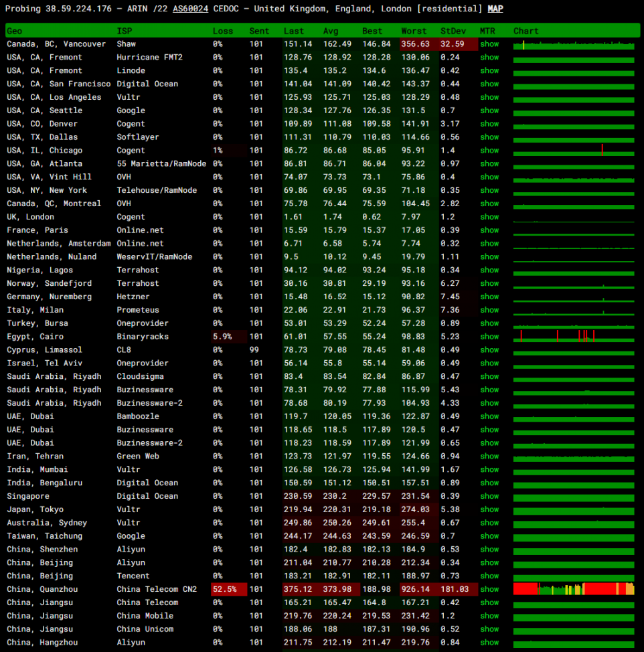
Task: Show MTR for Fremont Linode row
Action: coord(489,71)
